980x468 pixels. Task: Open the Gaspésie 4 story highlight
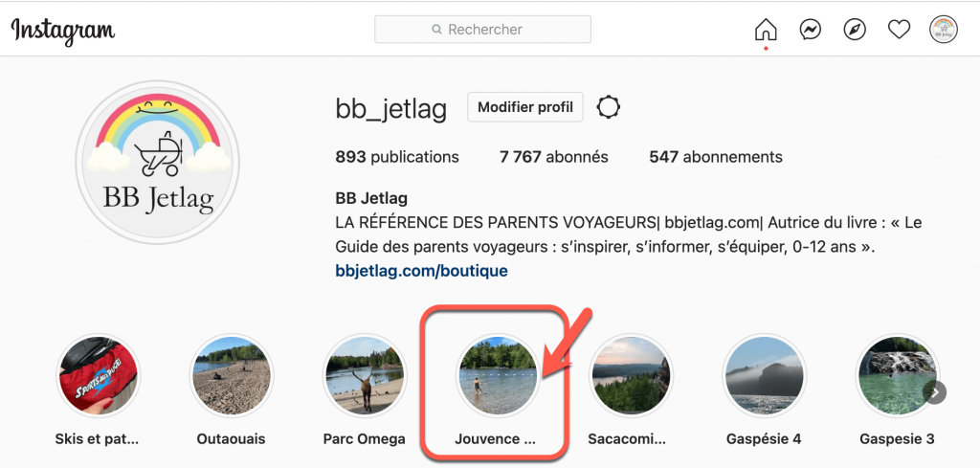[764, 377]
